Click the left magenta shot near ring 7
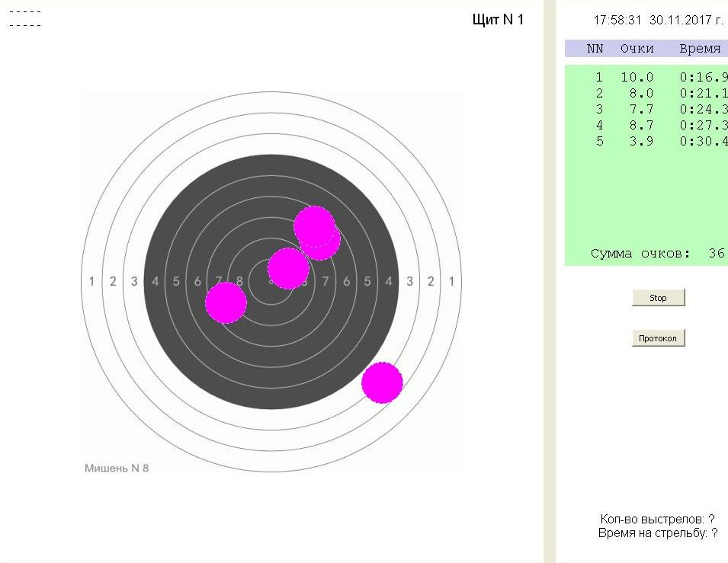This screenshot has width=728, height=563. [x=226, y=302]
